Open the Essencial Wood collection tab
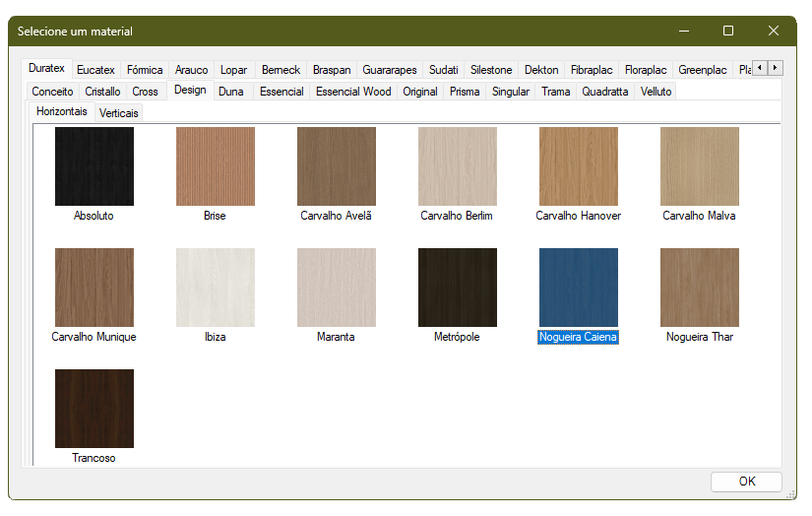Image resolution: width=812 pixels, height=516 pixels. (353, 92)
